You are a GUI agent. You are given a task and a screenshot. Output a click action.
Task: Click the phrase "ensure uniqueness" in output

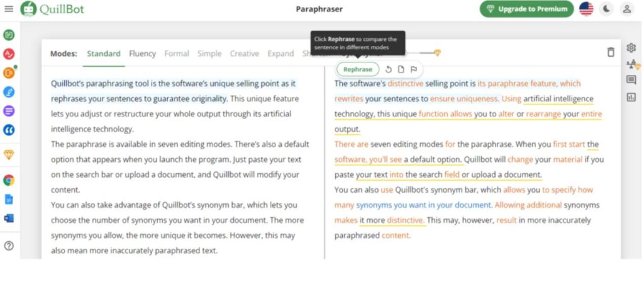(465, 99)
